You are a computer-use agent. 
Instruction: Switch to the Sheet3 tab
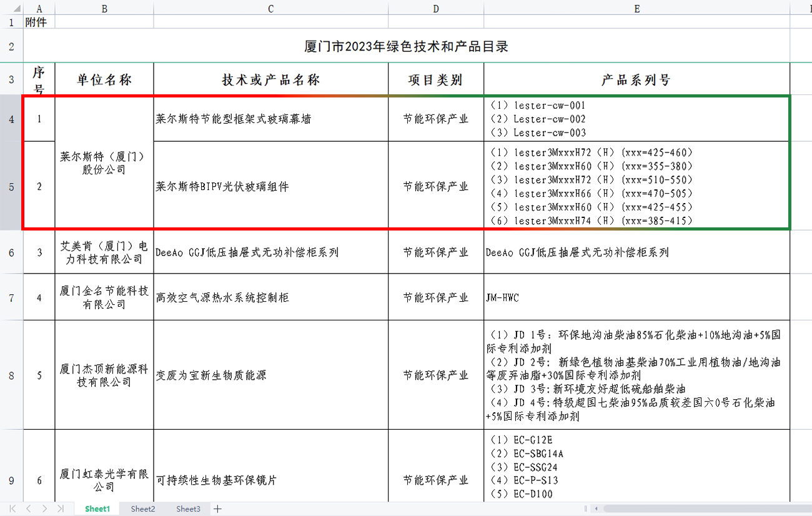tap(188, 509)
